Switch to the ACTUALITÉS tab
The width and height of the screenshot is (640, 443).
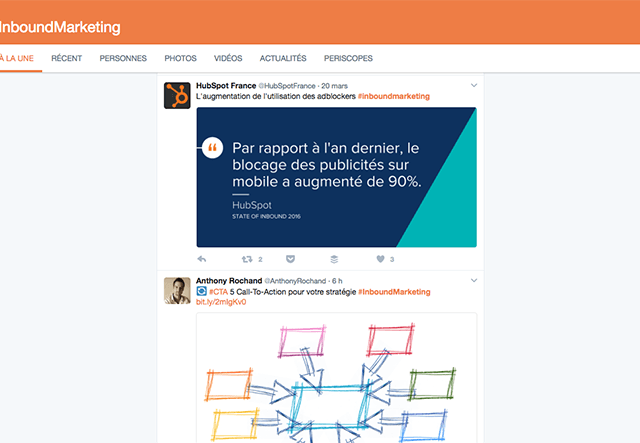[283, 58]
